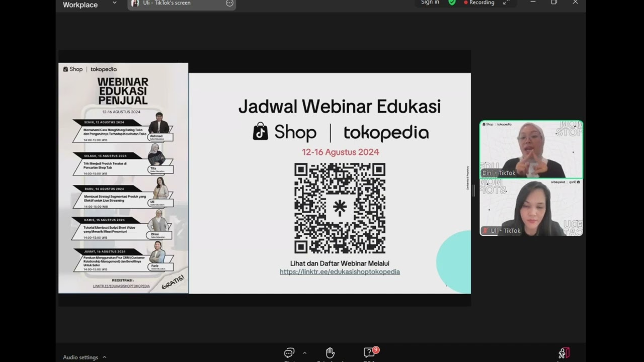Maximize the meeting window
Screen dimensions: 644x362
(554, 3)
